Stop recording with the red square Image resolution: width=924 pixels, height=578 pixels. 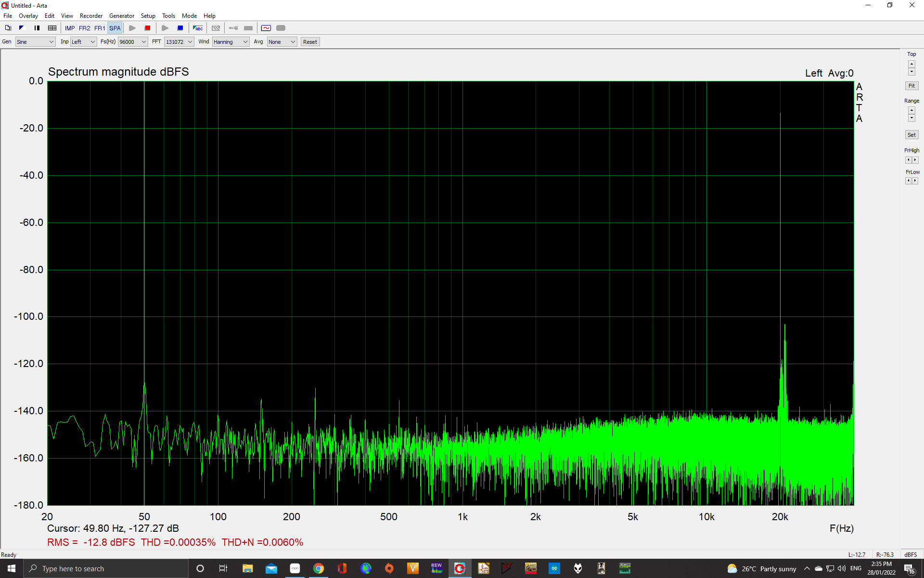(x=148, y=28)
